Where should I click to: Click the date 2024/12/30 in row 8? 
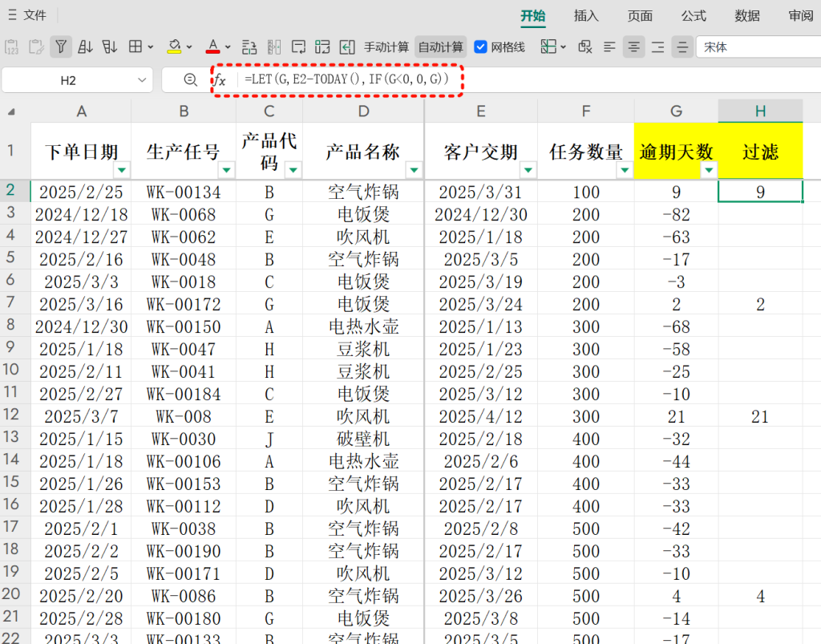tap(81, 326)
